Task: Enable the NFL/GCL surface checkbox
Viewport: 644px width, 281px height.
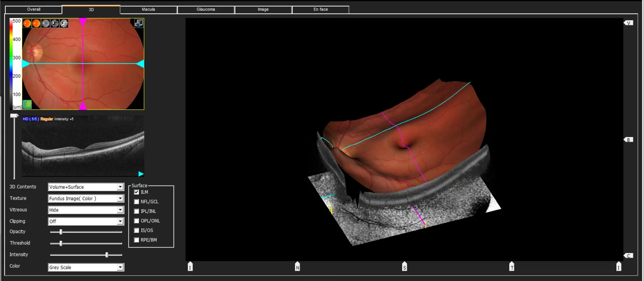Action: click(136, 202)
